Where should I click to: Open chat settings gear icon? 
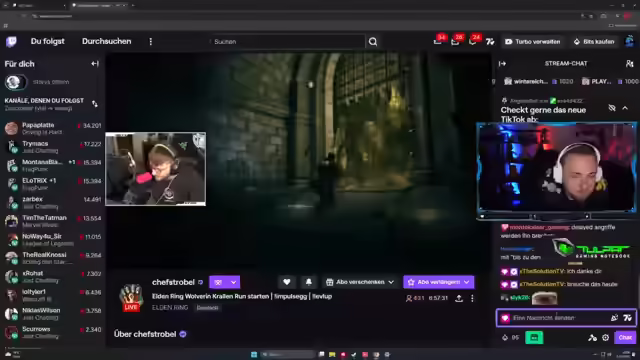pos(605,338)
